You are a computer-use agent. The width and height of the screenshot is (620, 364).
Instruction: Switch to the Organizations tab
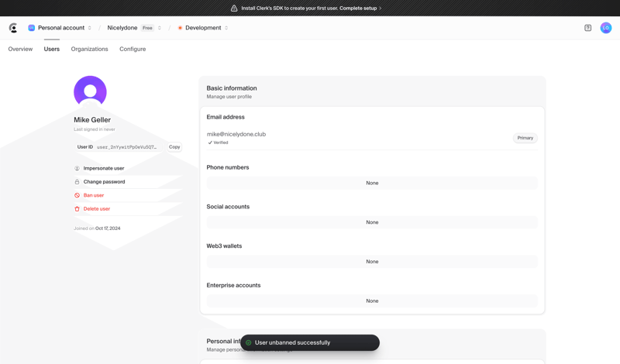click(89, 49)
